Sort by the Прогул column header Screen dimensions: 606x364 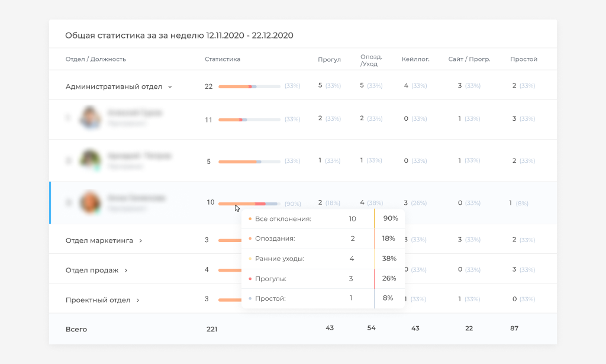click(329, 59)
